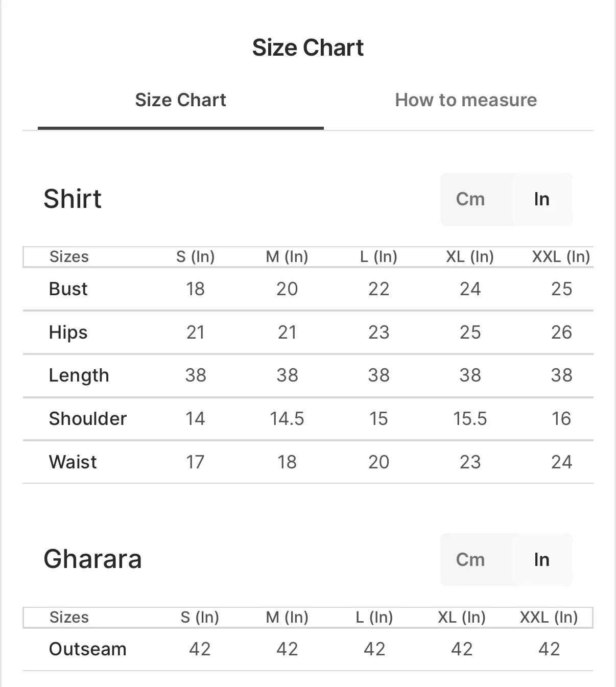Select the Length row label
The width and height of the screenshot is (616, 687).
click(x=79, y=375)
